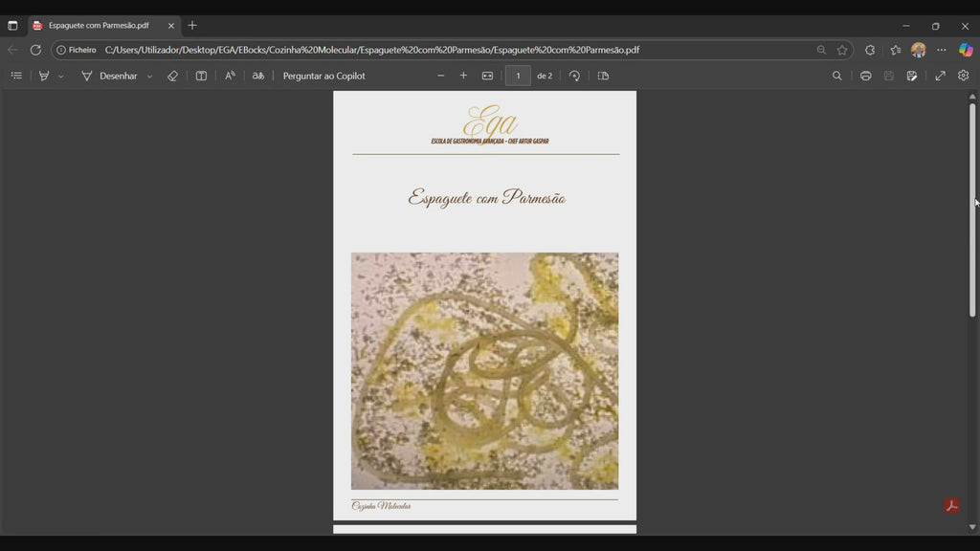The width and height of the screenshot is (980, 551).
Task: Click the translate document icon
Action: (x=257, y=76)
